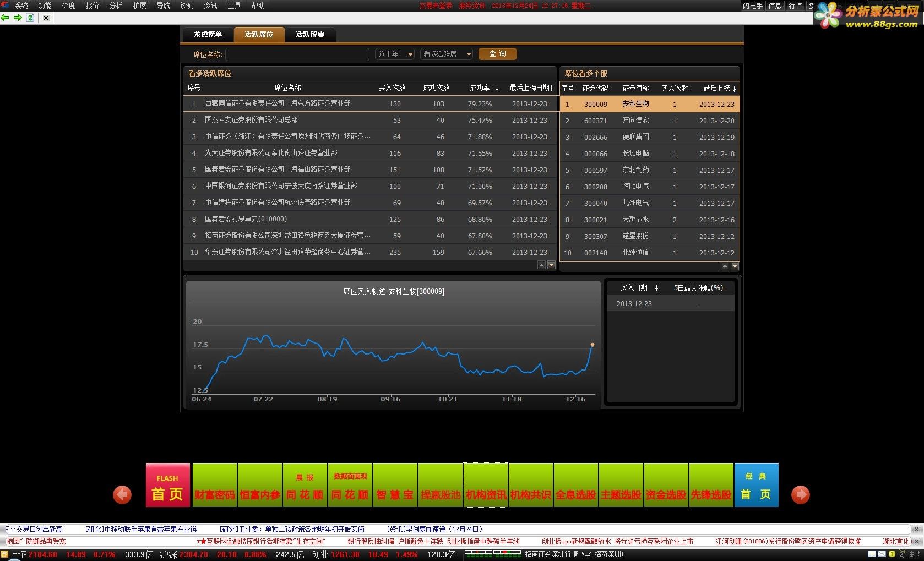Image resolution: width=924 pixels, height=561 pixels.
Task: Open the 全息选股 tile
Action: tap(576, 485)
